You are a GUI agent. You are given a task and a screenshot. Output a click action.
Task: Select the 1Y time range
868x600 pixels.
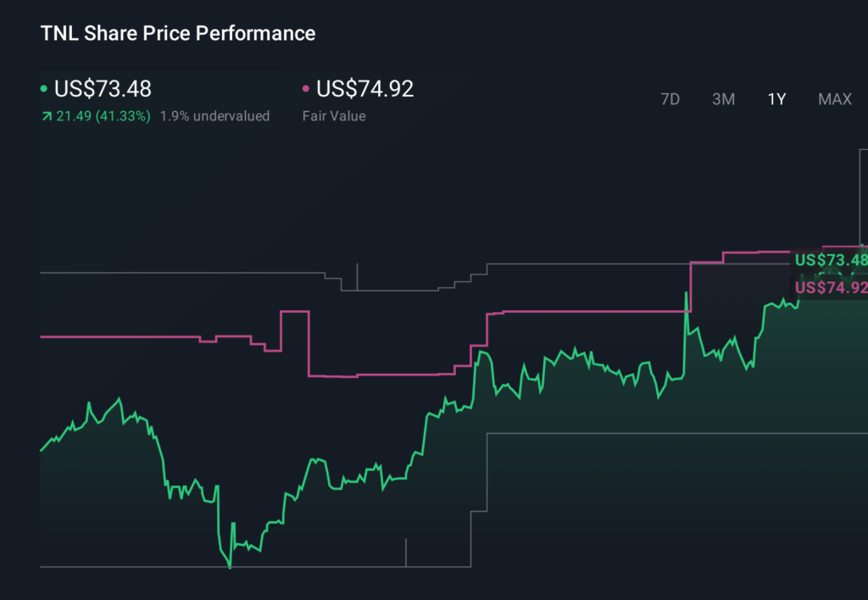(776, 99)
